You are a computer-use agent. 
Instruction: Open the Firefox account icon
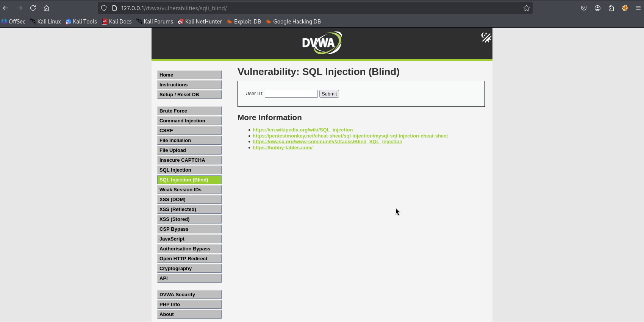coord(597,8)
